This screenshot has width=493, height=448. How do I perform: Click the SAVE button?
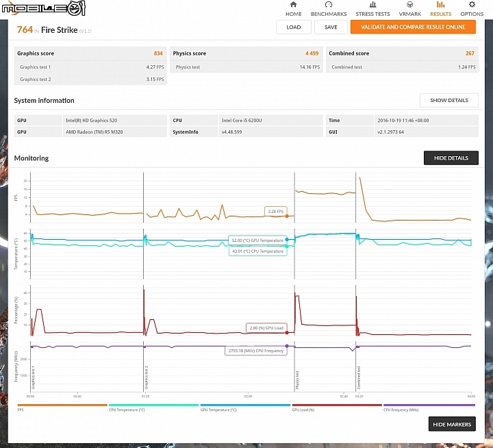331,27
